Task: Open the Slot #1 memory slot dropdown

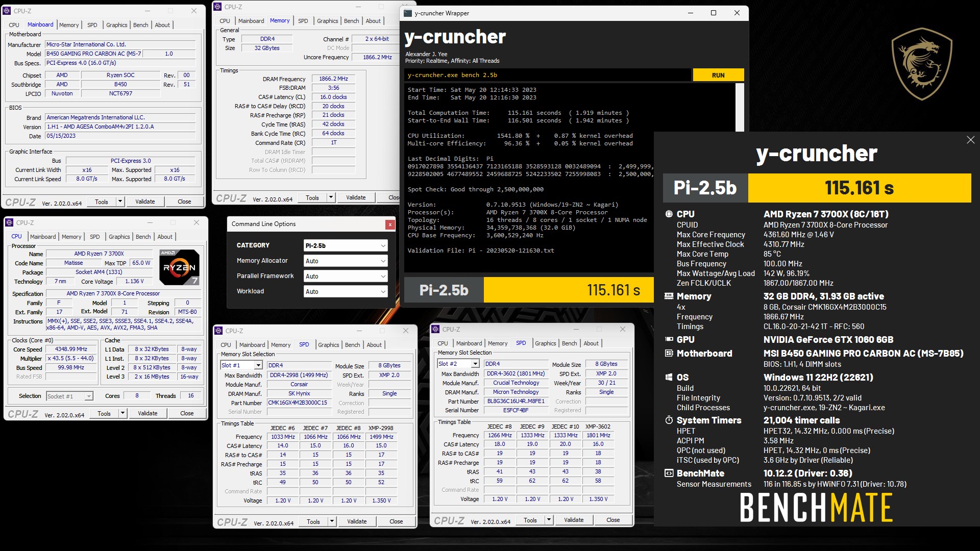Action: point(241,365)
